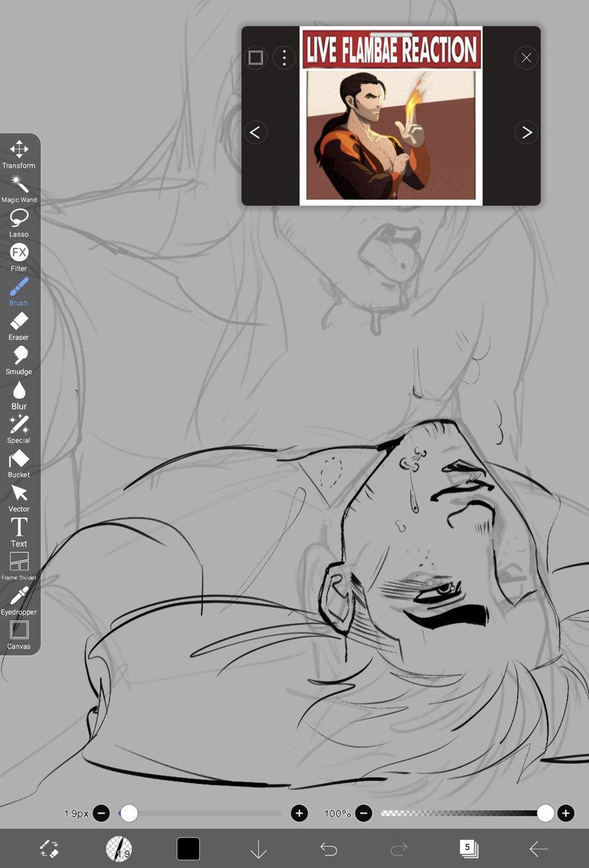Select the Transform tool

click(x=19, y=154)
